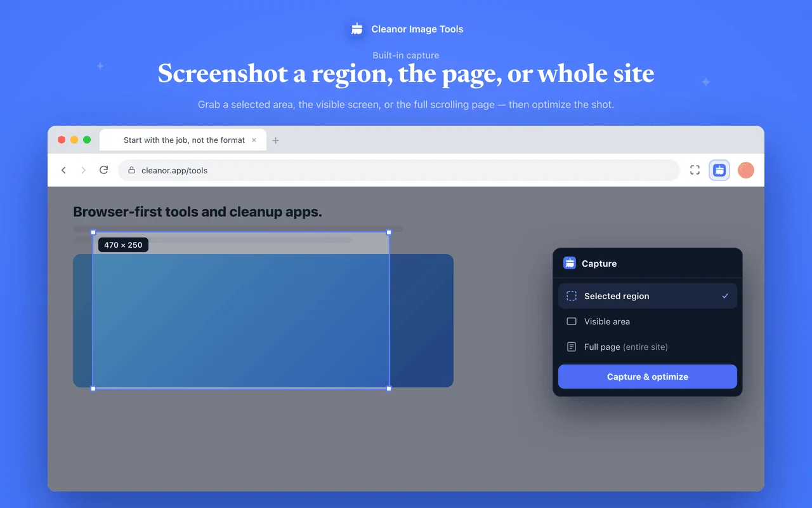Click the 'Browser-first tools and cleanup apps.' heading

tap(197, 211)
